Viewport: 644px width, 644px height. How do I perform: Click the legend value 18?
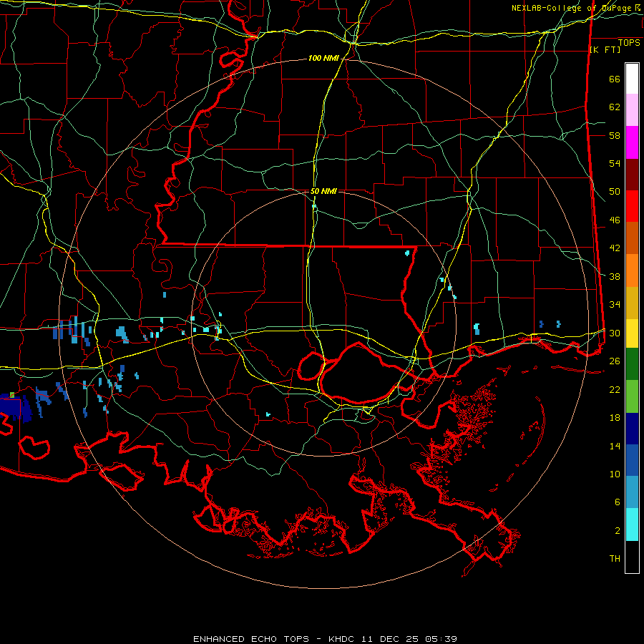tap(615, 418)
